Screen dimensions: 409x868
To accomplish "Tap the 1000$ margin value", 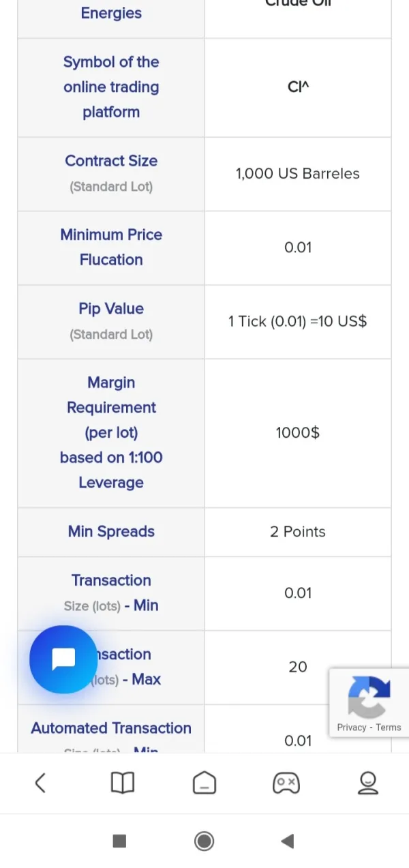I will [298, 433].
